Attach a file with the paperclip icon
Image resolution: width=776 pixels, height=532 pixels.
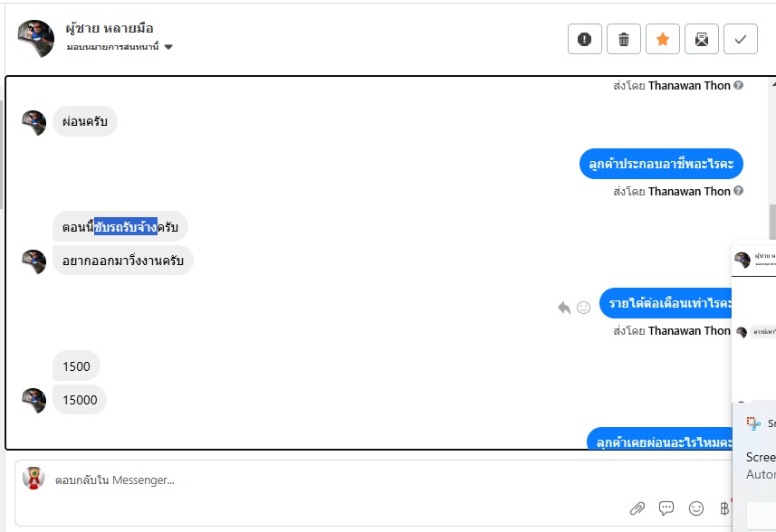point(637,508)
